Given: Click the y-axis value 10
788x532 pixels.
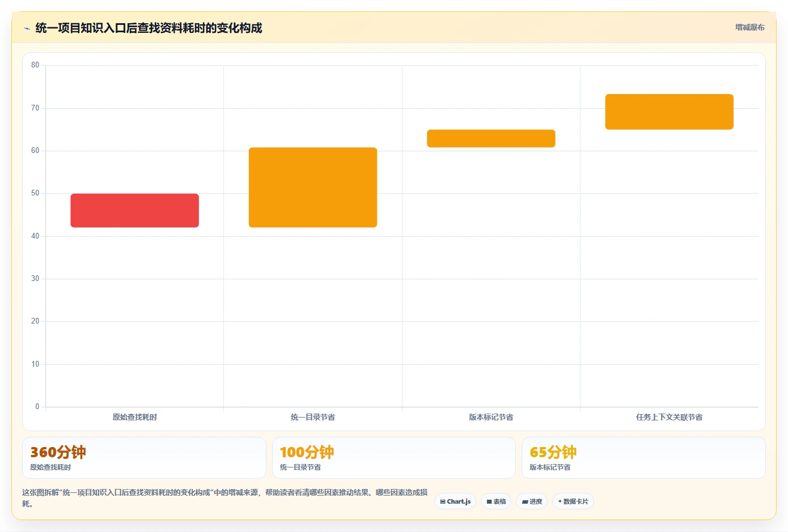Looking at the screenshot, I should click(35, 364).
